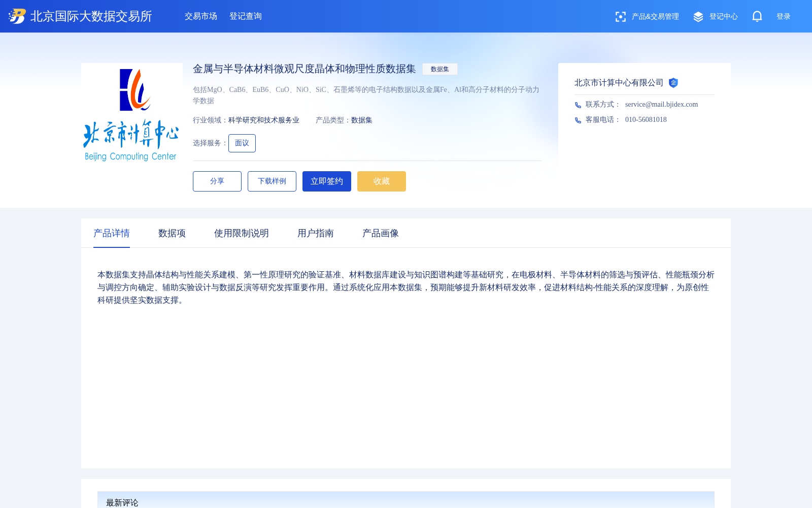The width and height of the screenshot is (812, 508).
Task: Open the notification bell icon
Action: point(757,16)
